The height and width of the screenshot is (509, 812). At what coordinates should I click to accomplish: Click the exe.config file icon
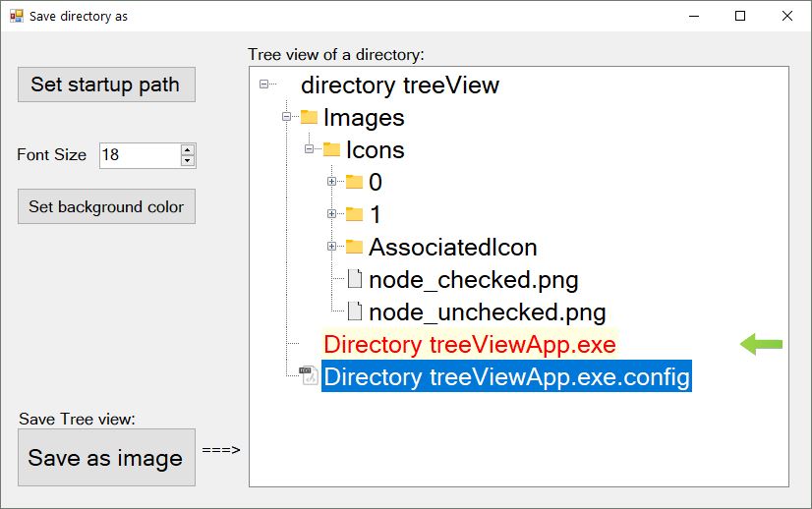pos(309,376)
